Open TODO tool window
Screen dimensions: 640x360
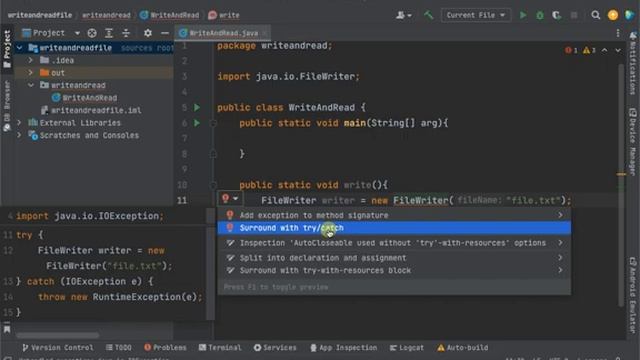[x=119, y=348]
